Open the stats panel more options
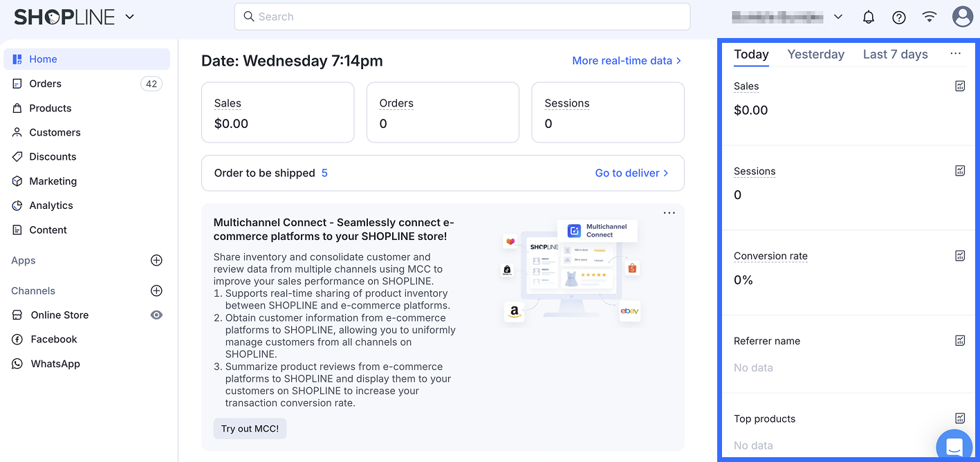 (x=956, y=54)
